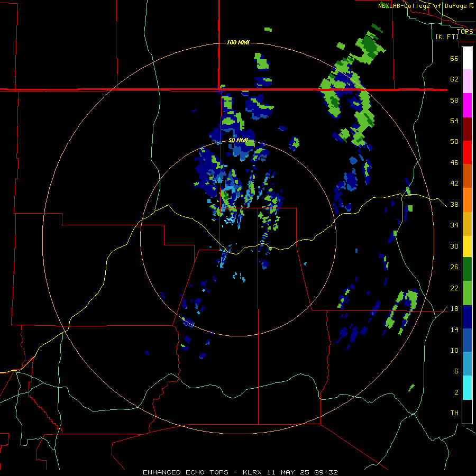Click the TH legend label
The image size is (476, 476).
coord(454,413)
